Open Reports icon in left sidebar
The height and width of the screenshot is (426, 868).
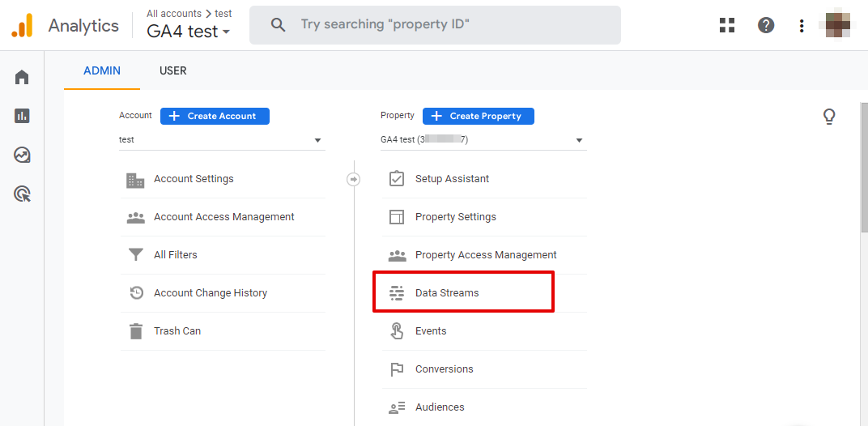(22, 116)
